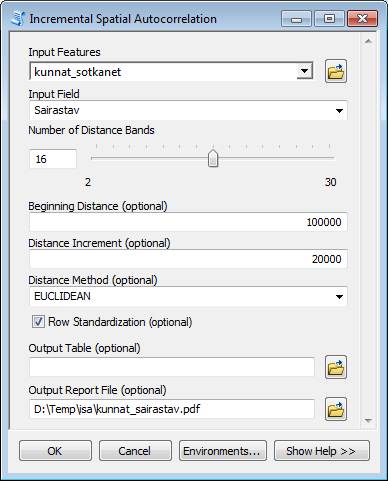Viewport: 388px width, 481px height.
Task: Open Input Features dropdown arrow
Action: 304,71
